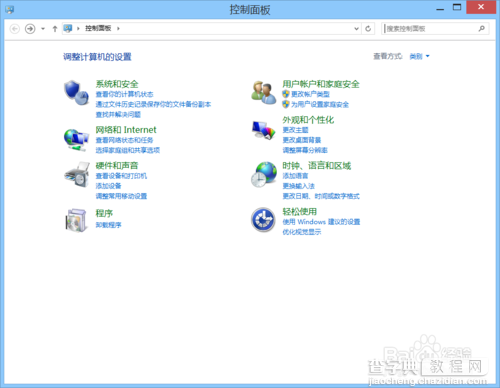Maximize the Control Panel window

(457, 7)
